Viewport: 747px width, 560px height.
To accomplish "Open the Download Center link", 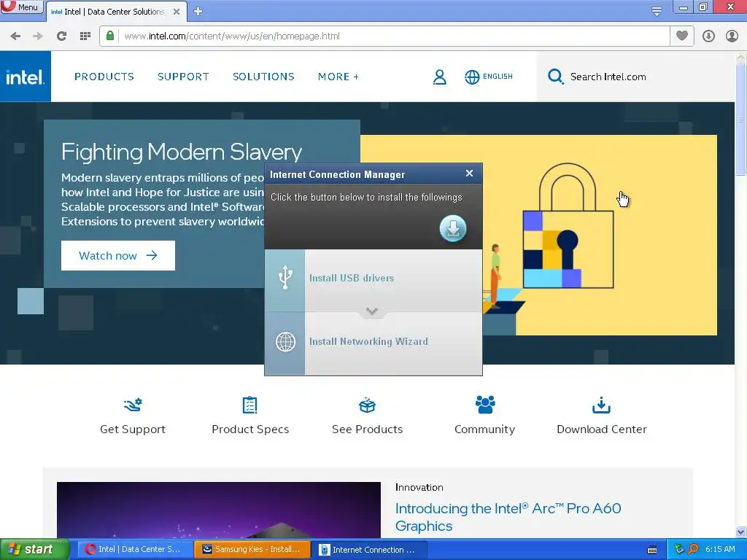I will tap(602, 429).
